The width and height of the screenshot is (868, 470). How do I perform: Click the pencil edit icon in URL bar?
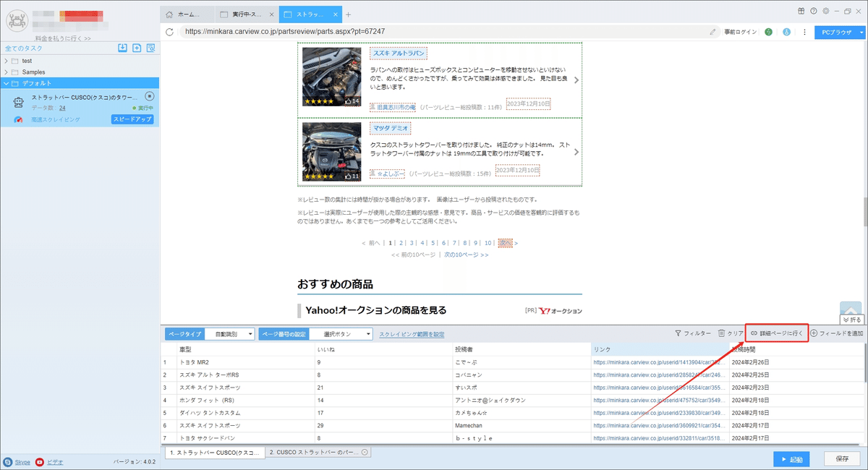point(713,32)
